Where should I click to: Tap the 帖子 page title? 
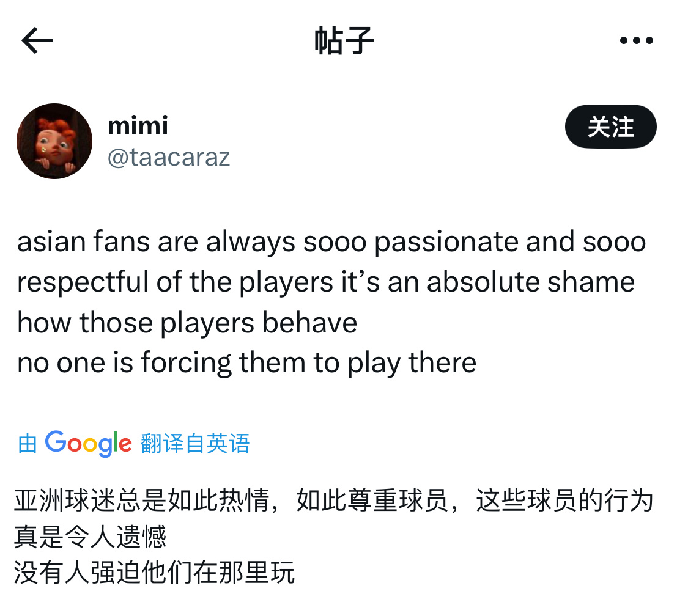pyautogui.click(x=344, y=40)
